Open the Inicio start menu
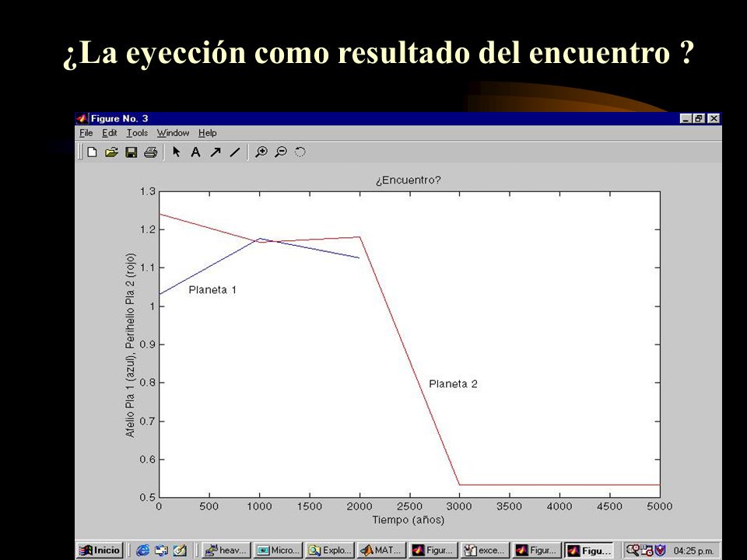The height and width of the screenshot is (560, 747). pos(100,551)
